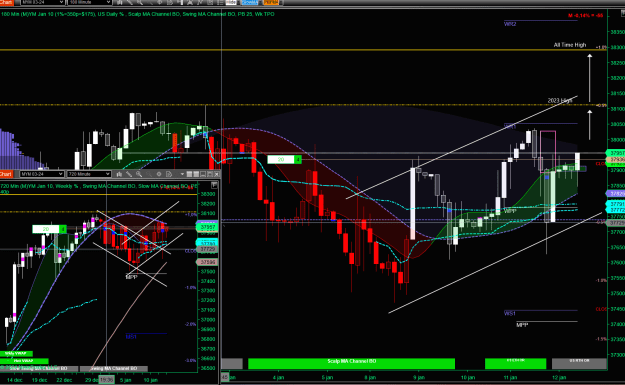Open drawing tools pencil in 720 Minute chart

(129, 174)
